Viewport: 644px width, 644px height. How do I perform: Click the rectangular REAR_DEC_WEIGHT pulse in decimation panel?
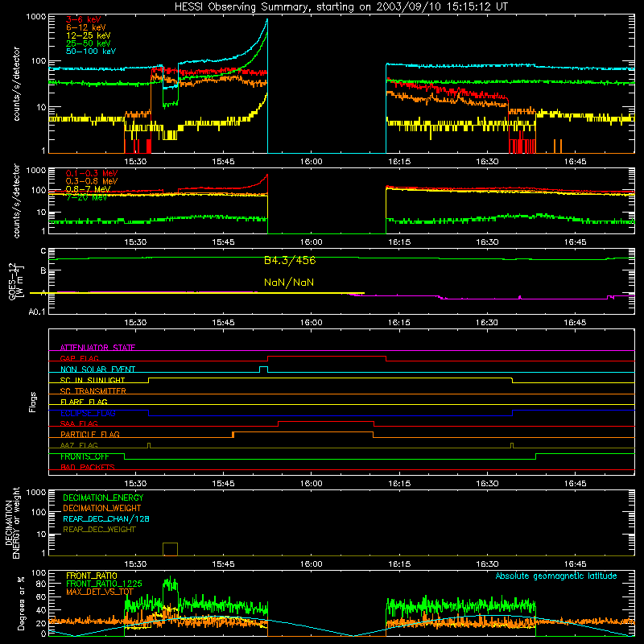[x=171, y=549]
